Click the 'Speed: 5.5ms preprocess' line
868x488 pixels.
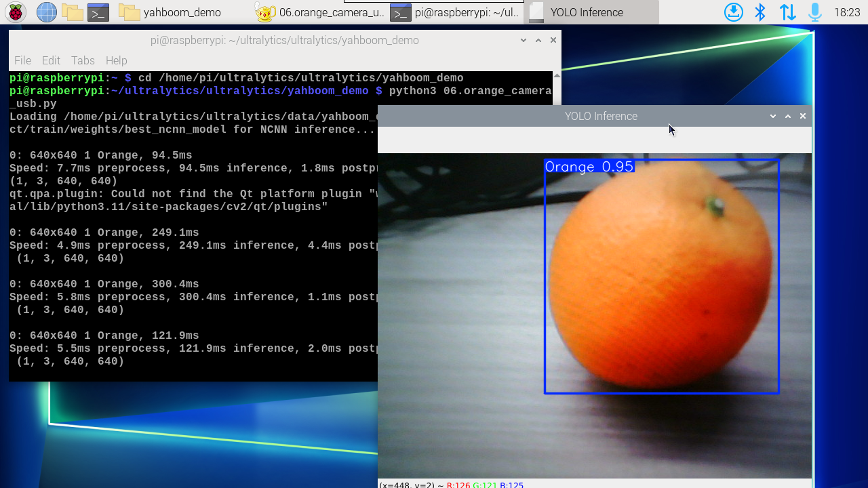193,349
